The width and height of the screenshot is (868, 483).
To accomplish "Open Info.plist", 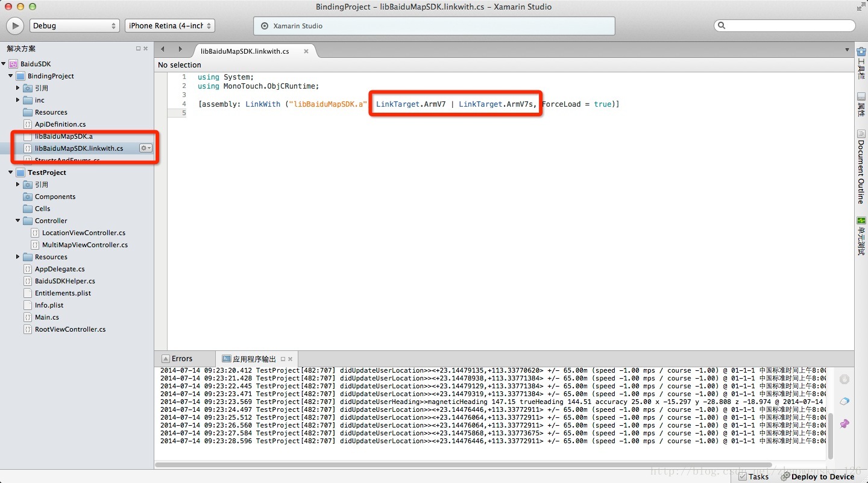I will pyautogui.click(x=49, y=305).
